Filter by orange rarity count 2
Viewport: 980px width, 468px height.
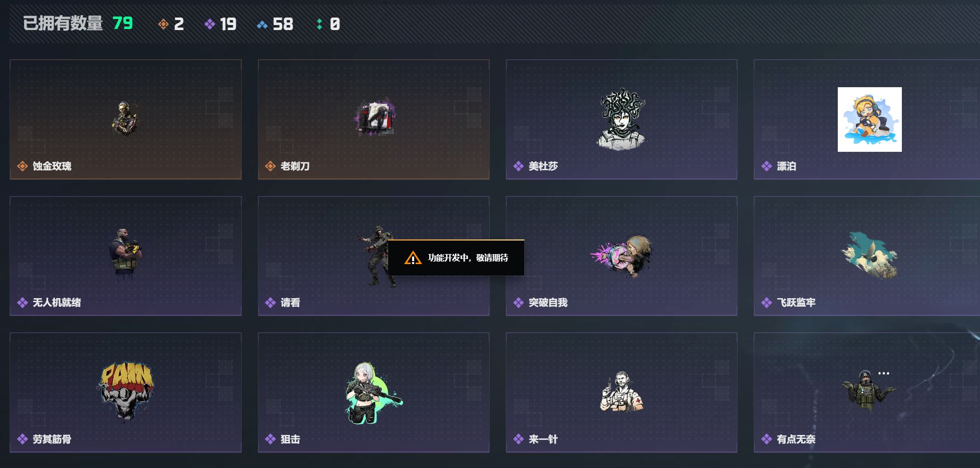171,24
